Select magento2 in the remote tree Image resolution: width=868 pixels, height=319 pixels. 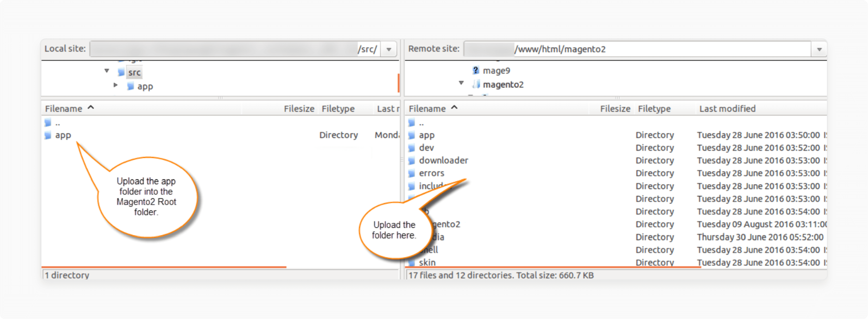(x=503, y=84)
